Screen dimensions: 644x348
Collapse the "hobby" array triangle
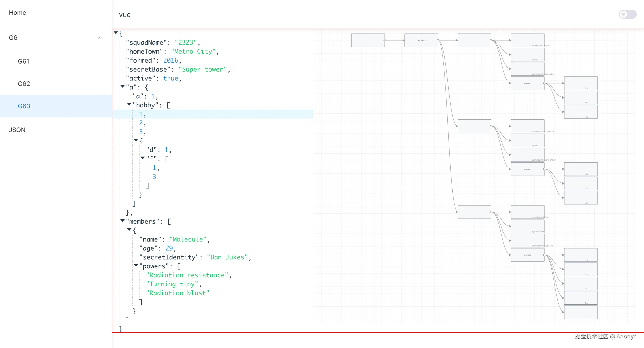click(x=129, y=104)
